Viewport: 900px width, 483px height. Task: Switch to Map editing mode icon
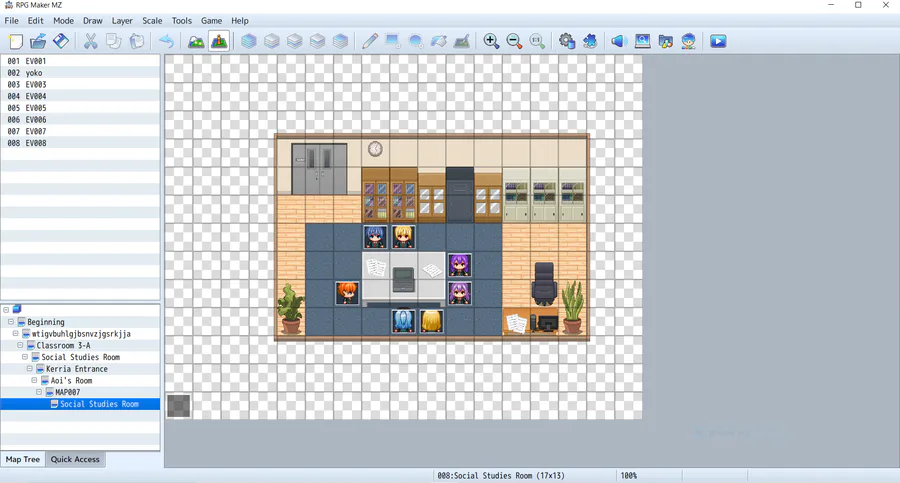pos(196,41)
